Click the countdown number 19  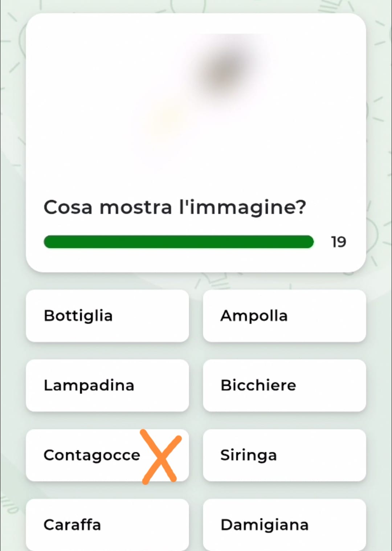(x=338, y=242)
